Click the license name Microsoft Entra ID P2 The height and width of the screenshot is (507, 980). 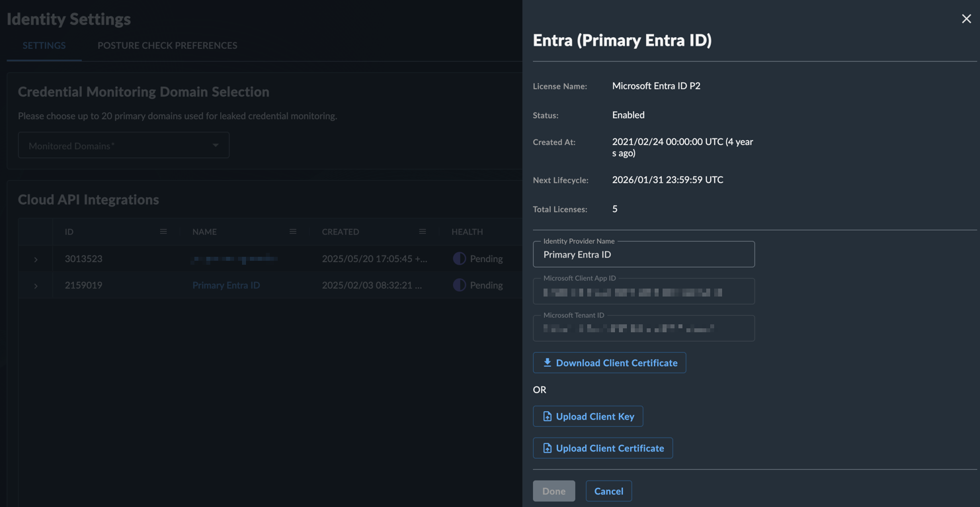[656, 85]
